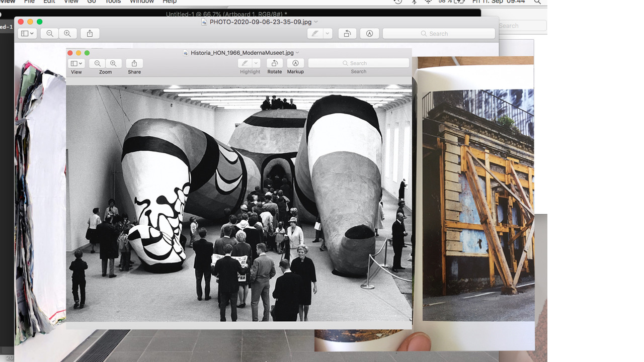The image size is (644, 362).
Task: Open the Tools menu in menu bar
Action: (x=113, y=2)
